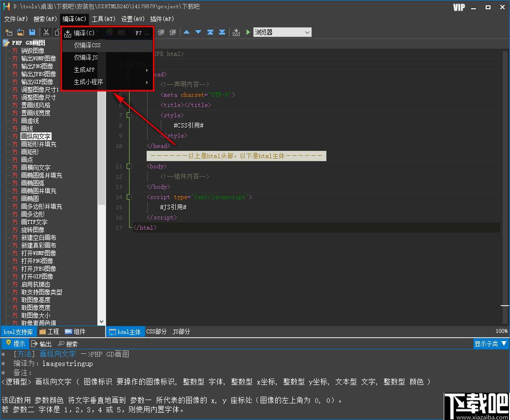Click the tree scrollbar down arrow
510x420 pixels.
[101, 322]
